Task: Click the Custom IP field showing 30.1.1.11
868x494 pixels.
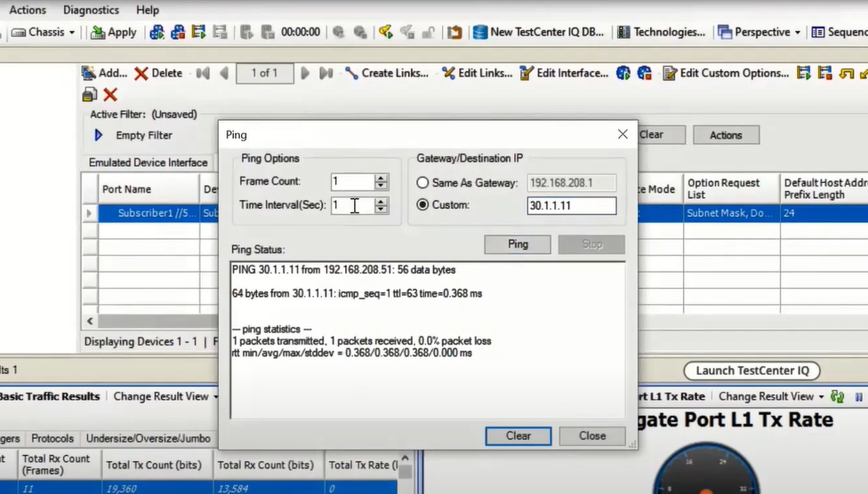Action: [x=571, y=205]
